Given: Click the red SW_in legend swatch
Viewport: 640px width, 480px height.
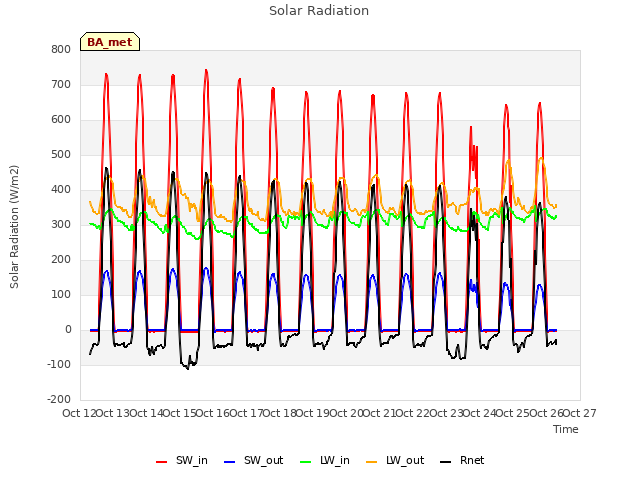Looking at the screenshot, I should (x=162, y=462).
